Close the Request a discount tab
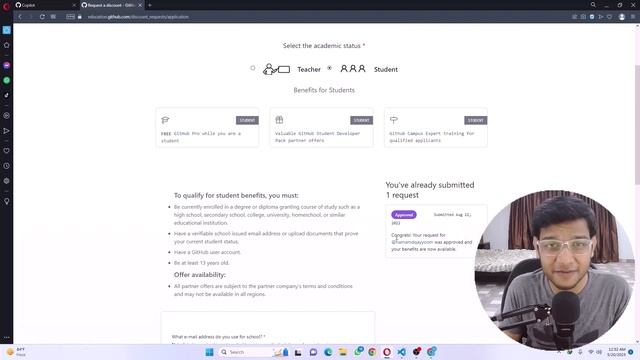The height and width of the screenshot is (360, 640). [x=140, y=5]
